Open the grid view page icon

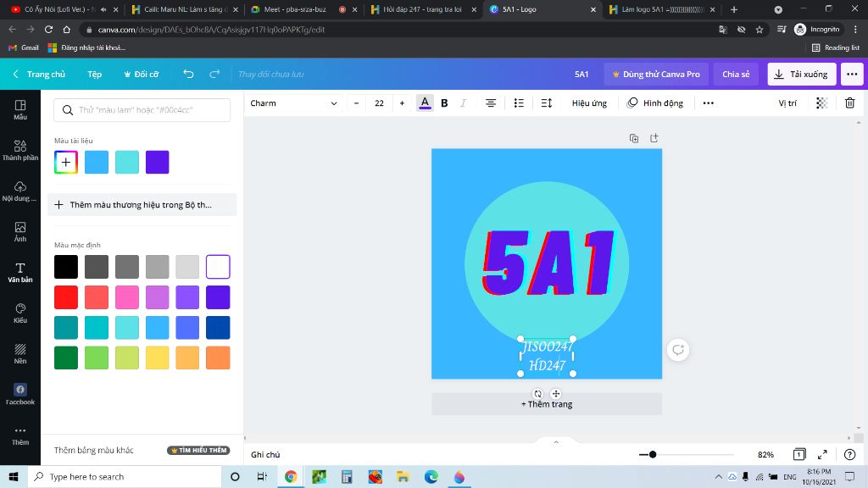(798, 454)
